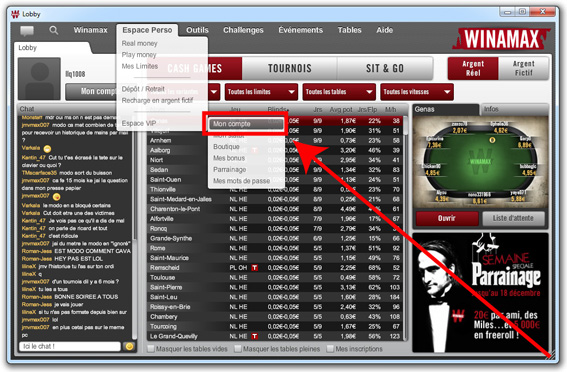
Task: Click the magnifier search icon
Action: pyautogui.click(x=54, y=30)
